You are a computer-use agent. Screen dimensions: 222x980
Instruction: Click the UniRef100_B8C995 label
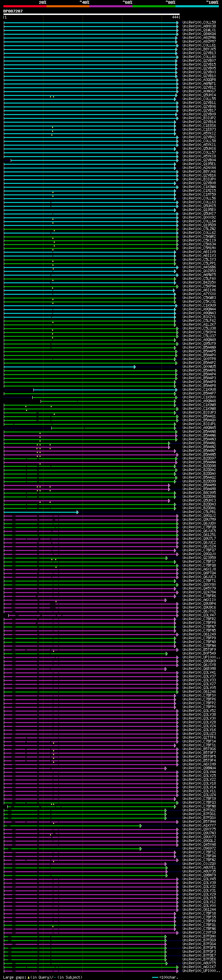click(199, 493)
